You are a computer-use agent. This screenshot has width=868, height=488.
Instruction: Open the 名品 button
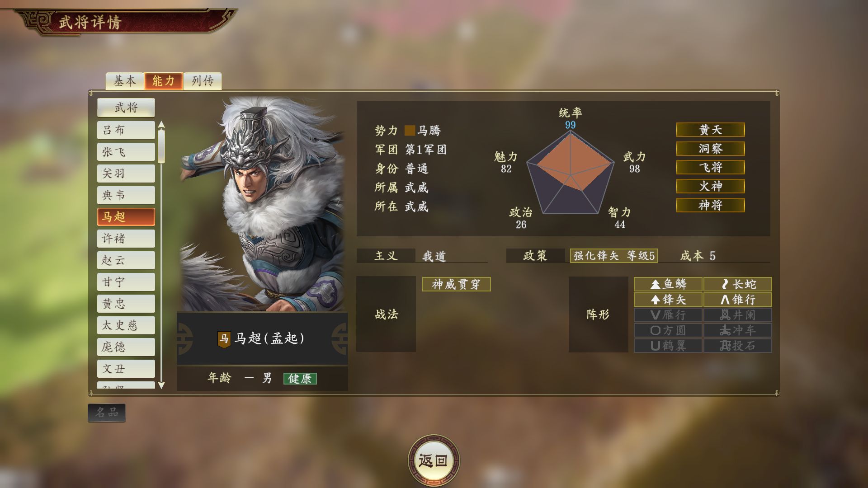(107, 413)
